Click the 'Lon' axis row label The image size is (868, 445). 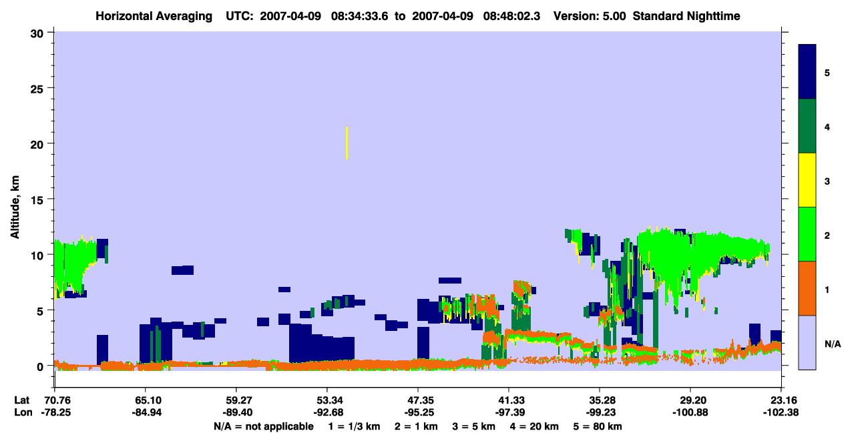coord(23,412)
